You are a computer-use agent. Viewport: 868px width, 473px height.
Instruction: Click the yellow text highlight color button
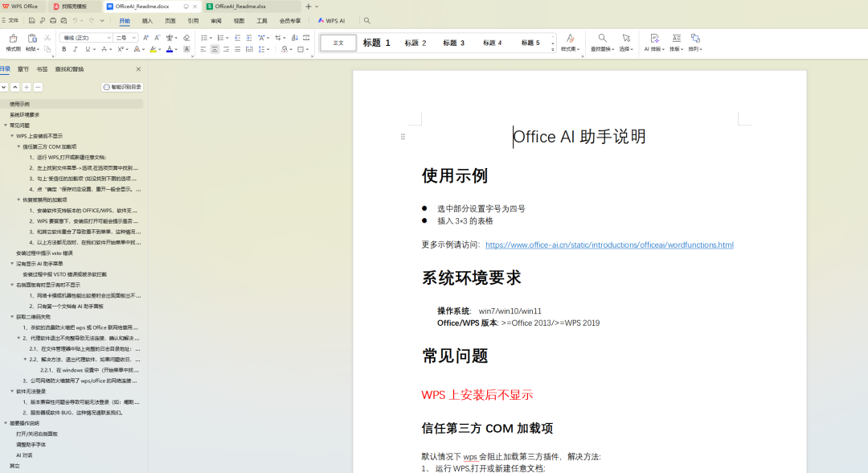154,49
